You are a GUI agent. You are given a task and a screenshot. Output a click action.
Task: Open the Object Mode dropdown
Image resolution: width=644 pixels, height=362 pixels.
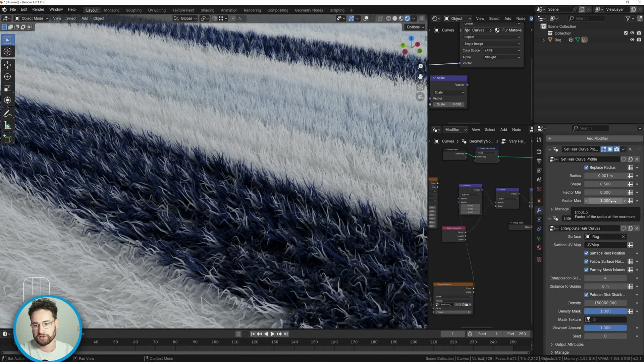pos(32,18)
